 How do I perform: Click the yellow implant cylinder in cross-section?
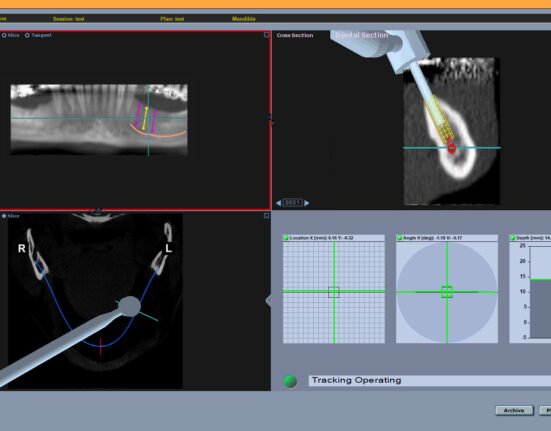[439, 119]
